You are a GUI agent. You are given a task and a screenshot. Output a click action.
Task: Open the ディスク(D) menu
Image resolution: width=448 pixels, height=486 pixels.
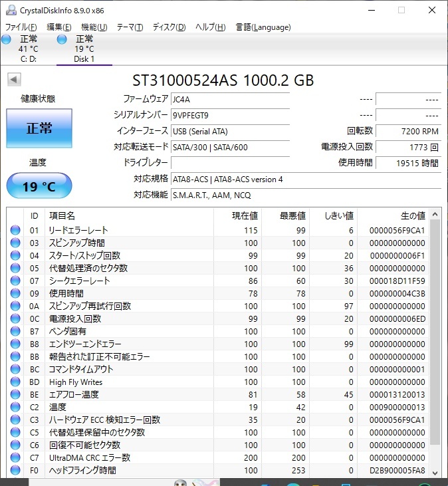click(169, 27)
